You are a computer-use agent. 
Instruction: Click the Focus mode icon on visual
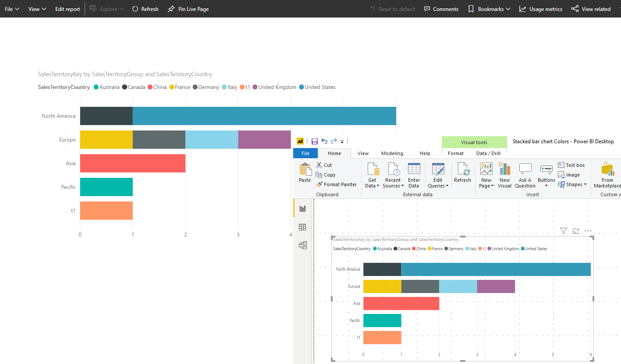(576, 231)
